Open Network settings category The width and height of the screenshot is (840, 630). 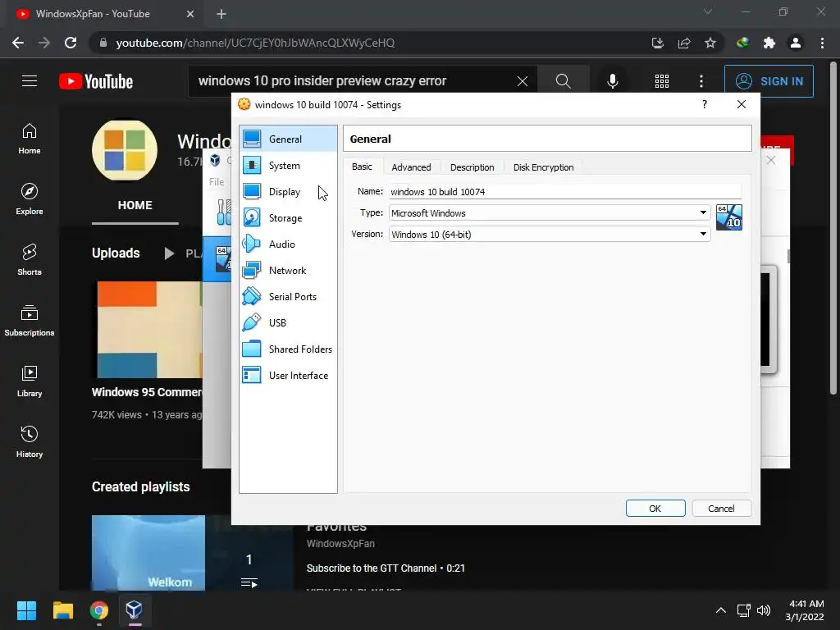click(288, 270)
